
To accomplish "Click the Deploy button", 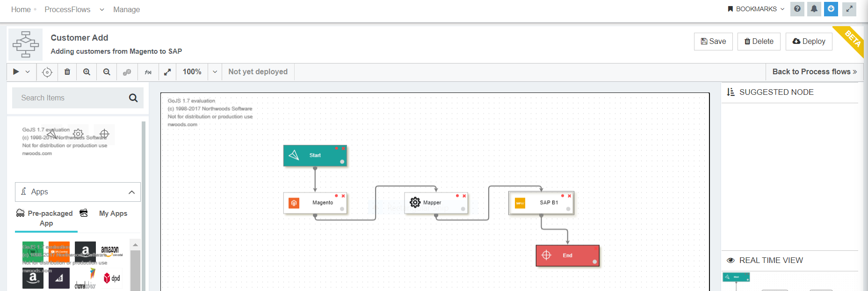I will pyautogui.click(x=809, y=42).
